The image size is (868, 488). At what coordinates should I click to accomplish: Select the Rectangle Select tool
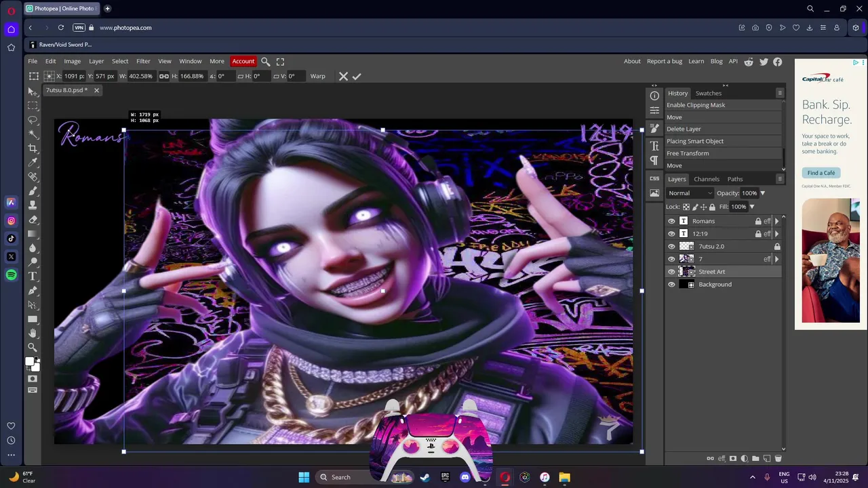pos(33,106)
